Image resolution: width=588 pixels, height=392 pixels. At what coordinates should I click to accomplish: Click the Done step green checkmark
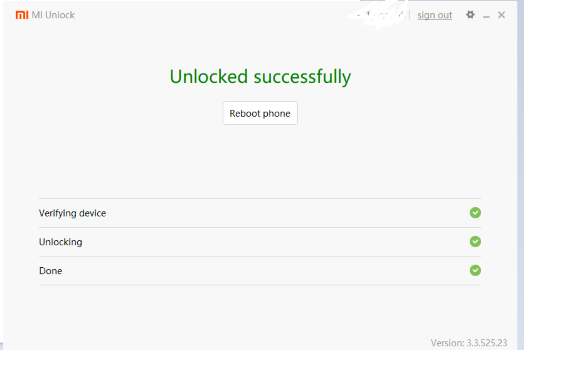point(475,271)
